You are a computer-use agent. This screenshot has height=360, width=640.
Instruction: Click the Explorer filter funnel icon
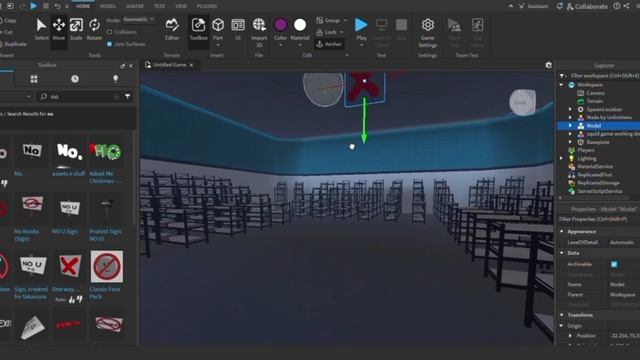tap(562, 76)
